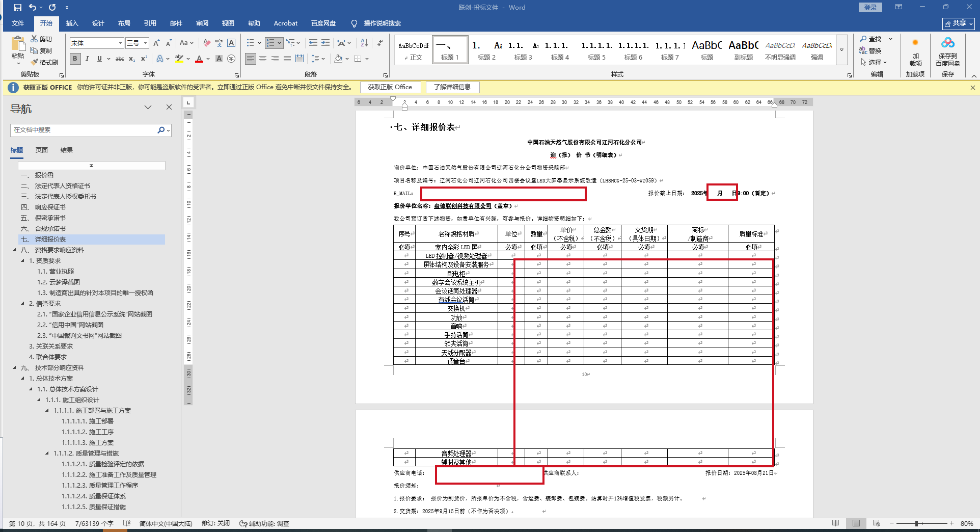Apply superscript formatting
This screenshot has width=980, height=532.
pos(144,59)
